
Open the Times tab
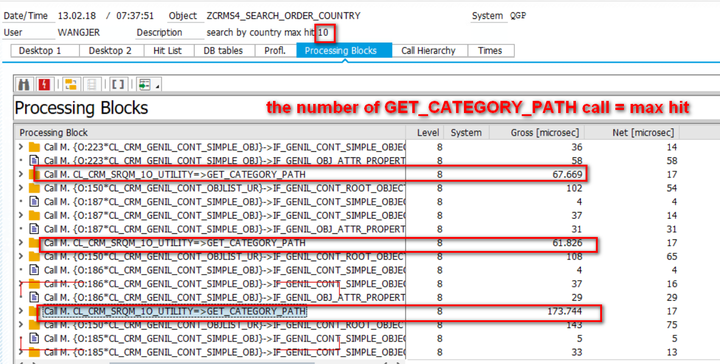pos(490,50)
